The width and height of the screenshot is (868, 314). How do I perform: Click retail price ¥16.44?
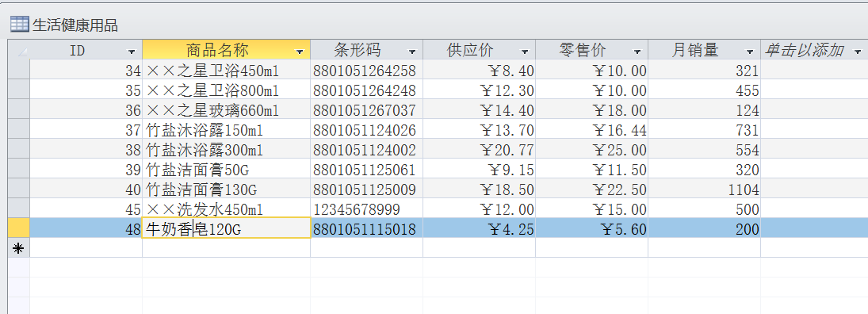(592, 129)
